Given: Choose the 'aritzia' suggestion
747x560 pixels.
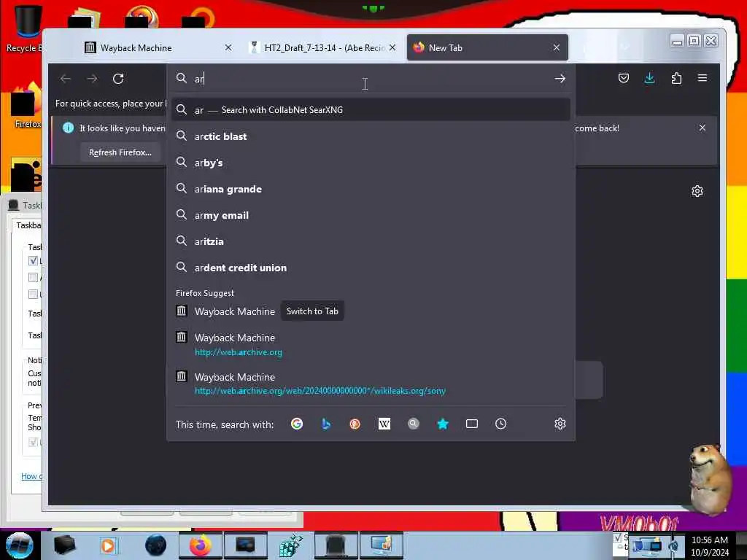Looking at the screenshot, I should click(371, 241).
